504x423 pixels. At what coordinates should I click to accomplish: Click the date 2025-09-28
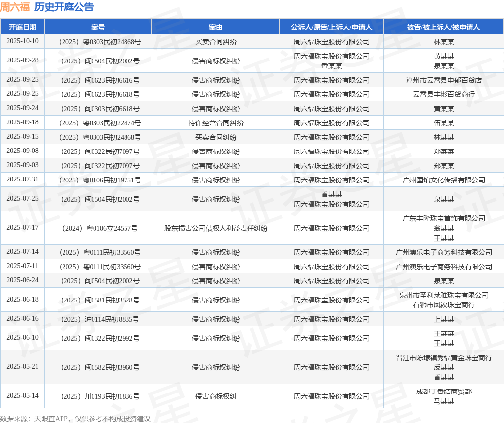click(23, 60)
